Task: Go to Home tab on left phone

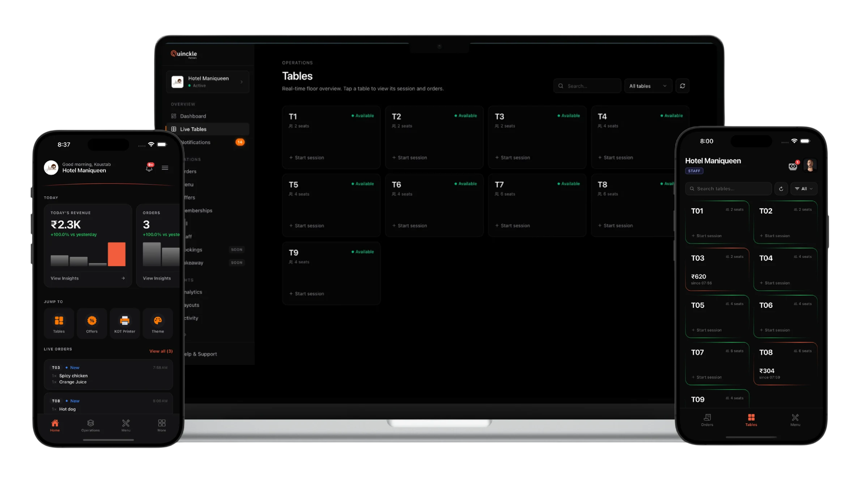Action: click(55, 425)
